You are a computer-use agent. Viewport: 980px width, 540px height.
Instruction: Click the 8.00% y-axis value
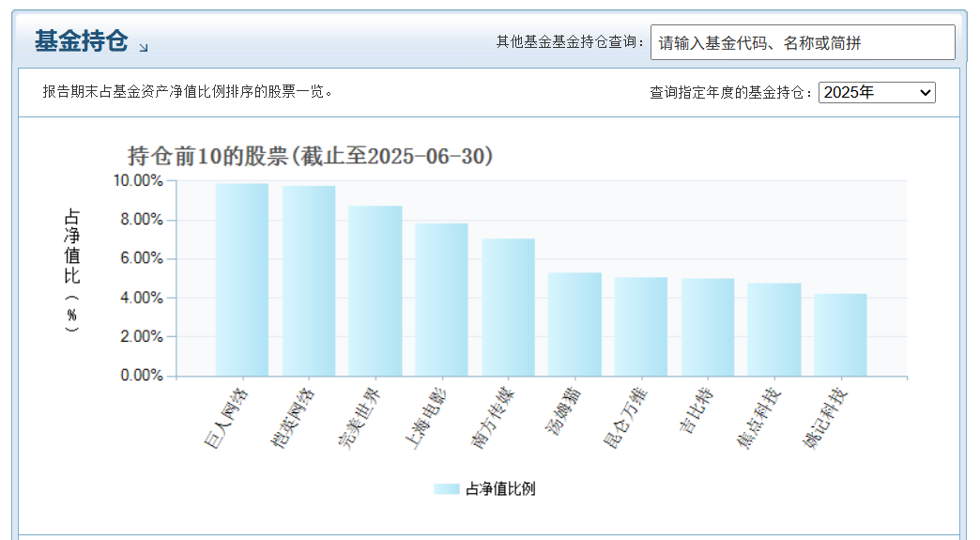(x=141, y=220)
